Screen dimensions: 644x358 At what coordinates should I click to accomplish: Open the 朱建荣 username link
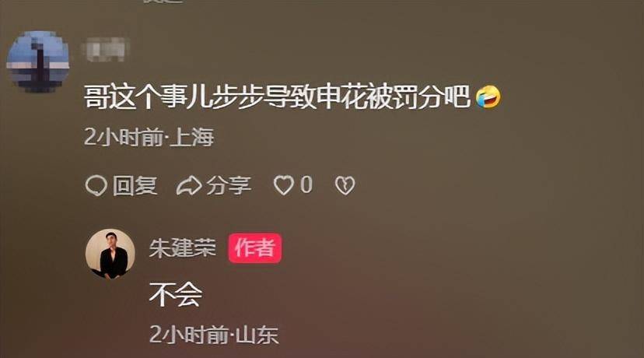(182, 247)
